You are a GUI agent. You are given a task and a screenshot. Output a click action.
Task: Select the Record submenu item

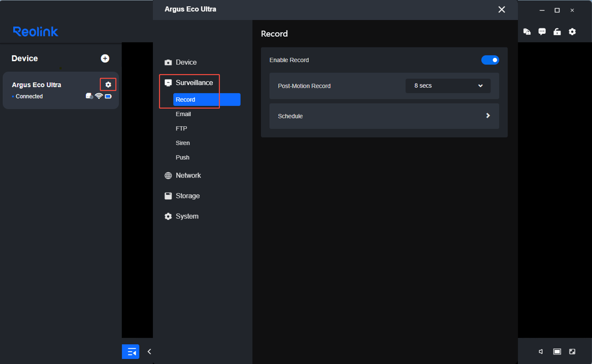point(207,99)
